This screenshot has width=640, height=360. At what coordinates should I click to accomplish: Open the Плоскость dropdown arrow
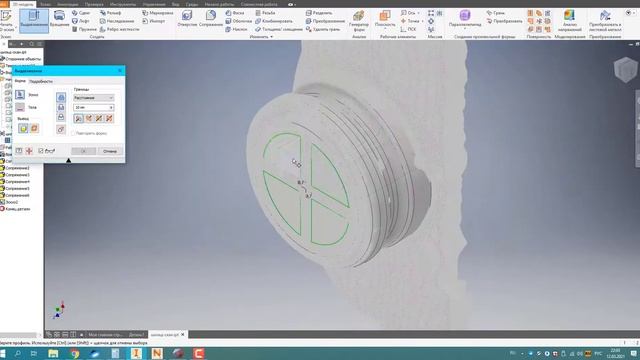tap(385, 29)
